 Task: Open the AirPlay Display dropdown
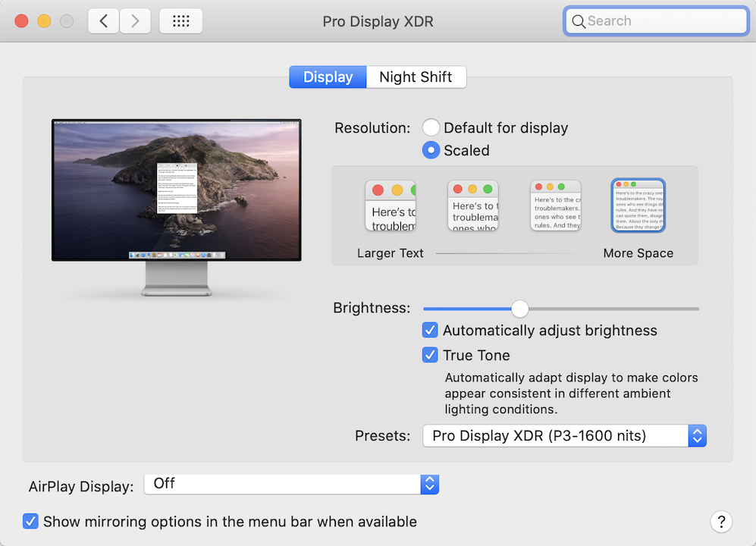tap(291, 483)
